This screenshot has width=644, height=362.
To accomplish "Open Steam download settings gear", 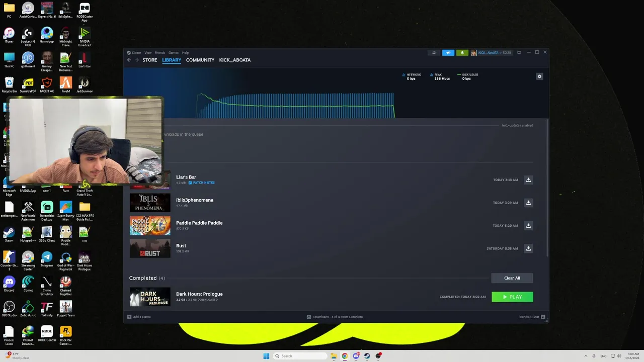I will (539, 76).
